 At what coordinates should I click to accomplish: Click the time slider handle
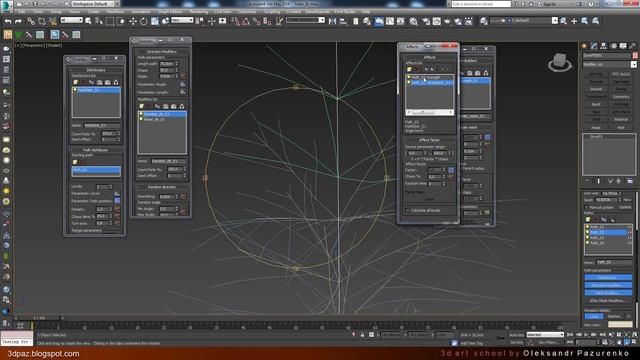point(39,318)
